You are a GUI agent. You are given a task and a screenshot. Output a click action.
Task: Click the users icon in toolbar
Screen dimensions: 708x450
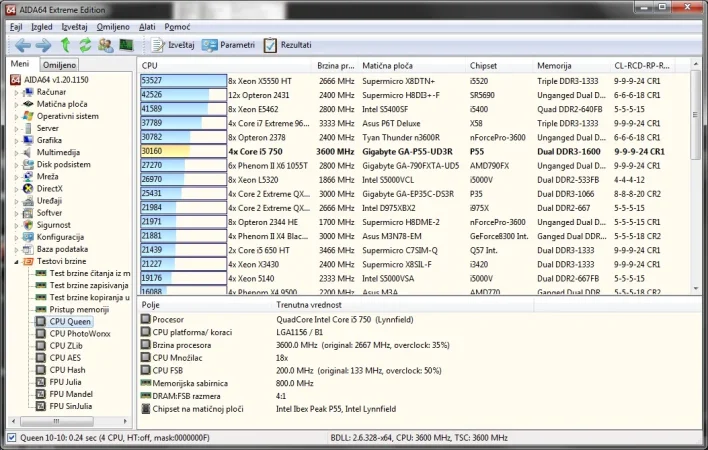(106, 45)
